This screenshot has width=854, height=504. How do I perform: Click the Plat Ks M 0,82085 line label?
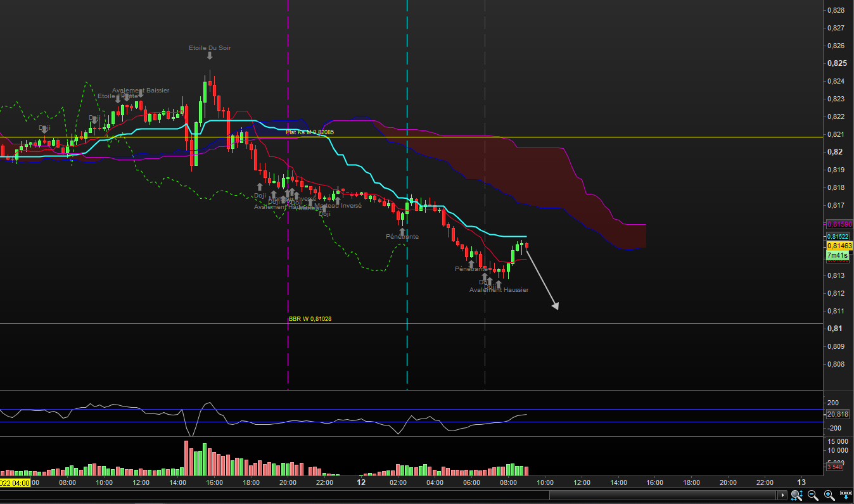309,132
